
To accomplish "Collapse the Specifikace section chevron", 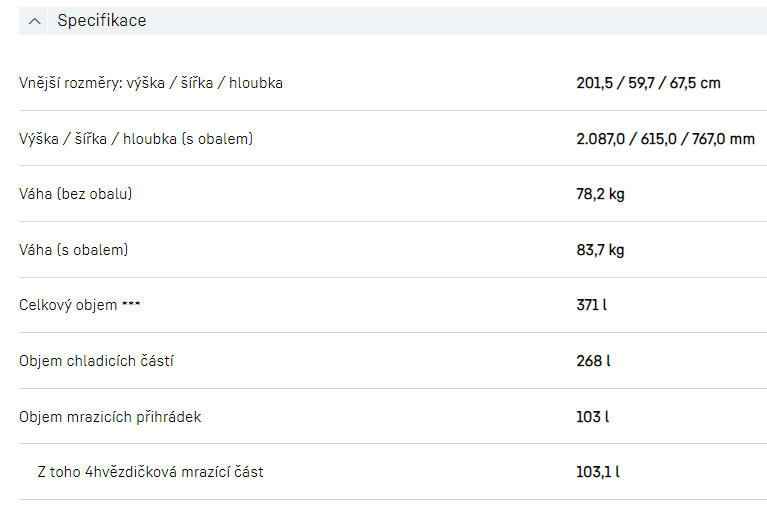I will point(35,21).
